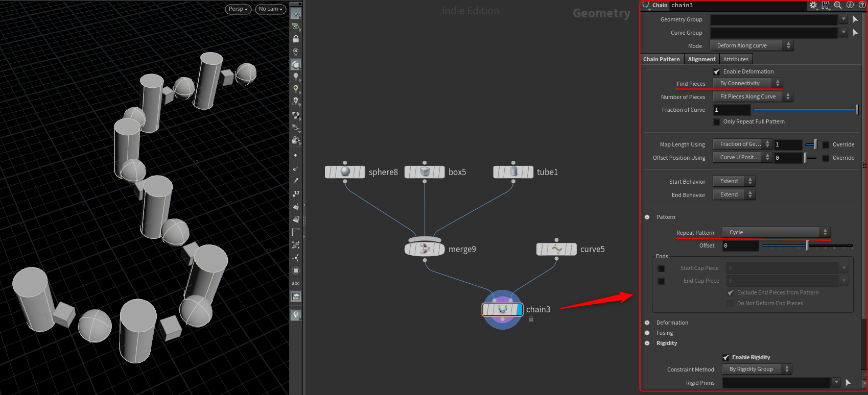Open help with the question mark icon
This screenshot has height=395, width=868.
tap(862, 5)
